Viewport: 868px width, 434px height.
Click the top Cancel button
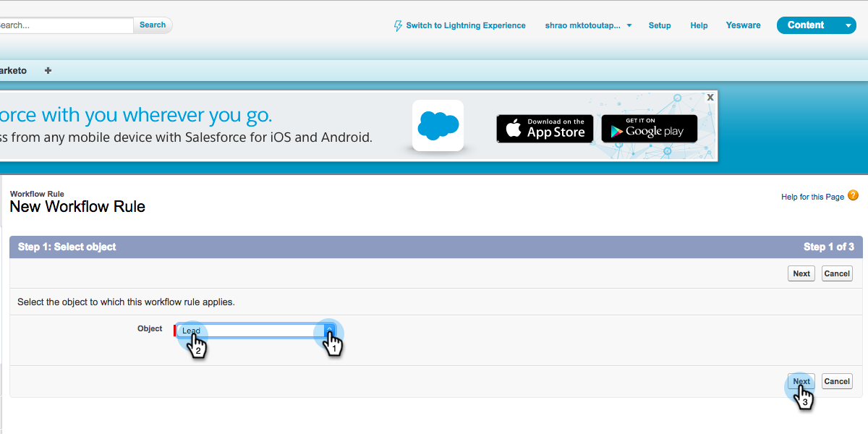click(x=837, y=273)
